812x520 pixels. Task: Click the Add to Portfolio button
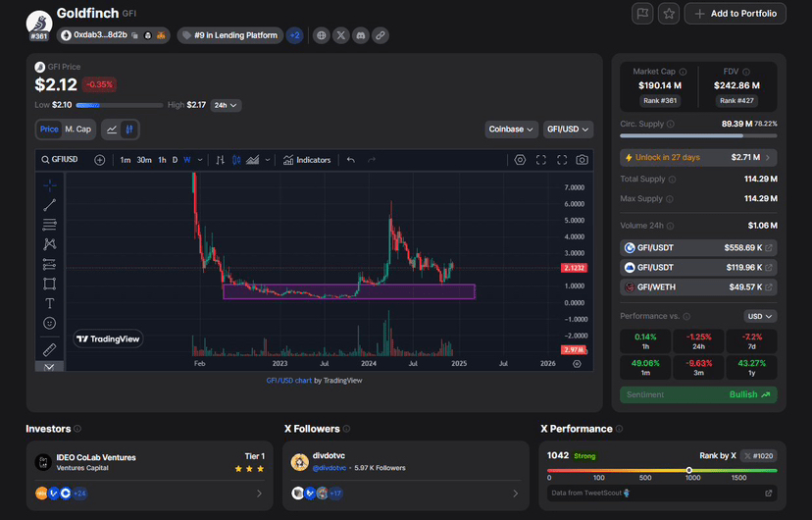(x=736, y=14)
